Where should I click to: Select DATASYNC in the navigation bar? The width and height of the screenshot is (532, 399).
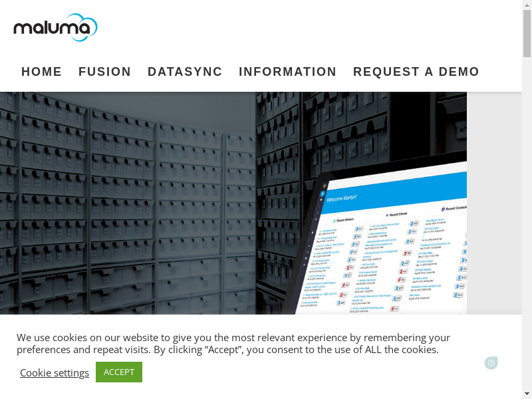coord(185,72)
